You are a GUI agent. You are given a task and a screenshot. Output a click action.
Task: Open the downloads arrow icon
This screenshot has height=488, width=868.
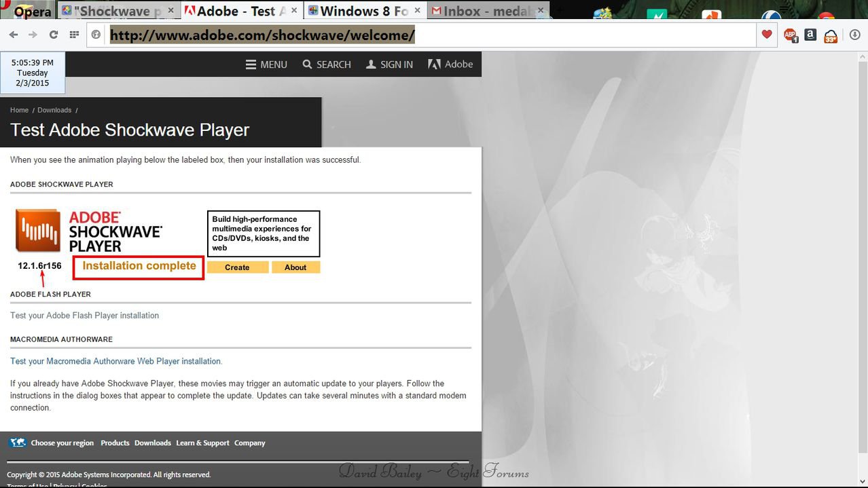pyautogui.click(x=854, y=35)
